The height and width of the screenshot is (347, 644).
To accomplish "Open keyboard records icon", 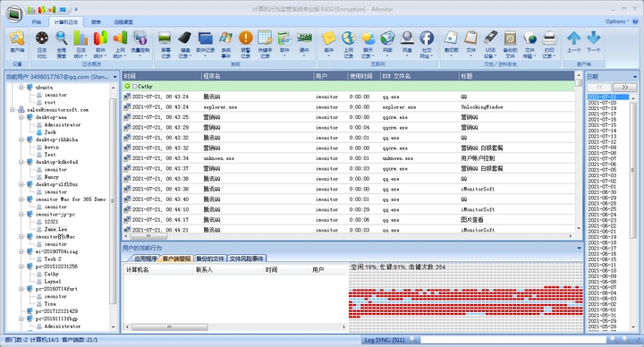I will [x=185, y=44].
